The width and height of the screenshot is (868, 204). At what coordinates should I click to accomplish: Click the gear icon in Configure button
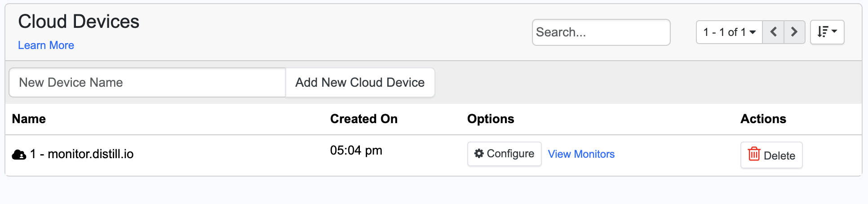(479, 154)
